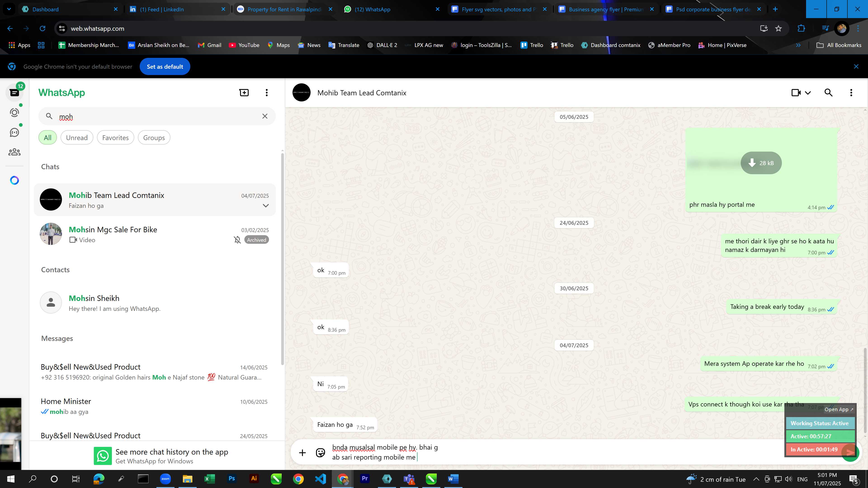
Task: Click Get WhatsApp for Windows link
Action: click(x=154, y=461)
